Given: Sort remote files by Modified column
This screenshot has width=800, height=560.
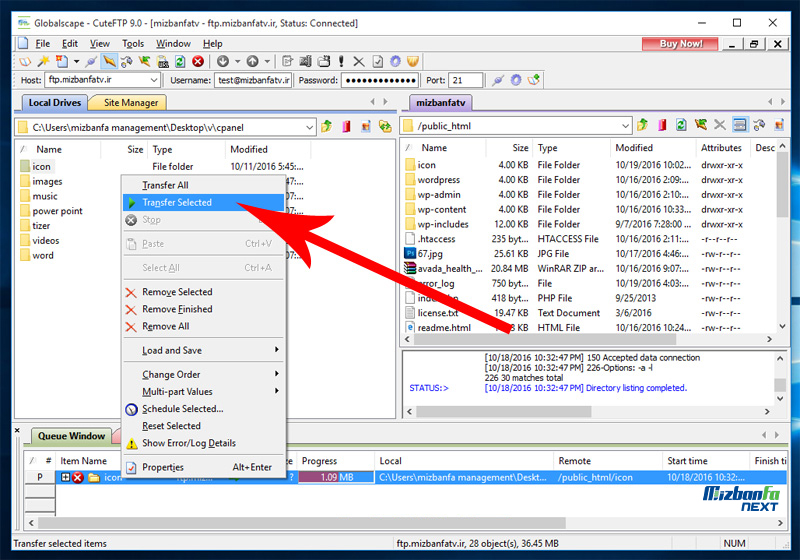Looking at the screenshot, I should [x=634, y=148].
